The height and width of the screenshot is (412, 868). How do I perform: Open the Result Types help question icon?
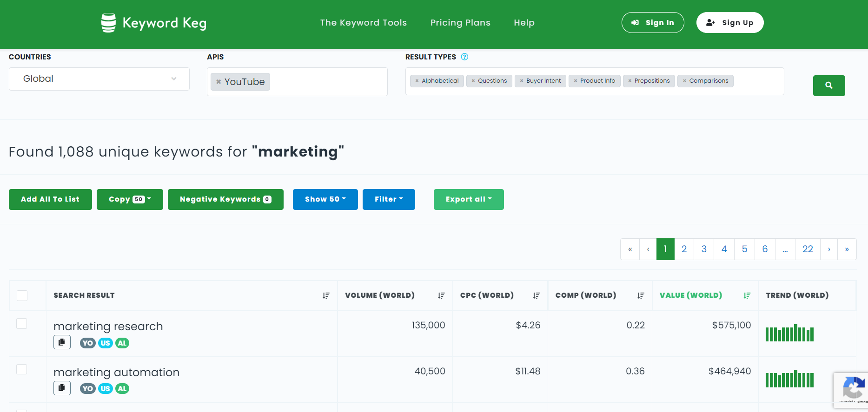tap(464, 57)
